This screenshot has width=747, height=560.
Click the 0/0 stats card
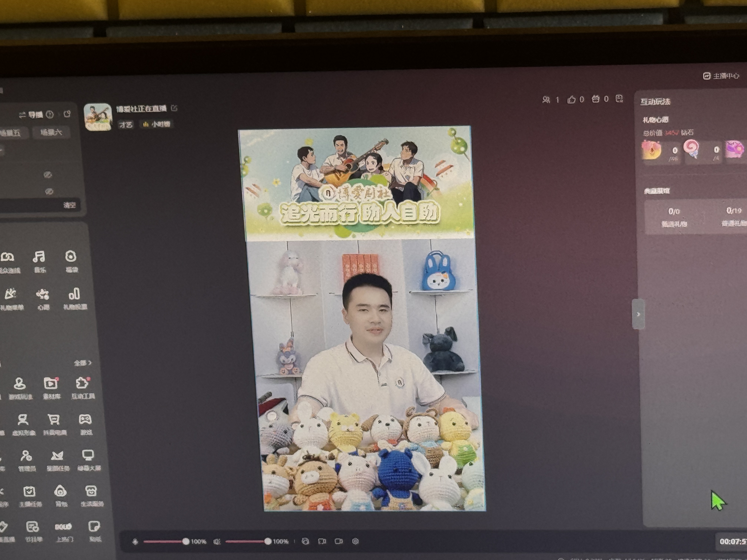(x=674, y=217)
